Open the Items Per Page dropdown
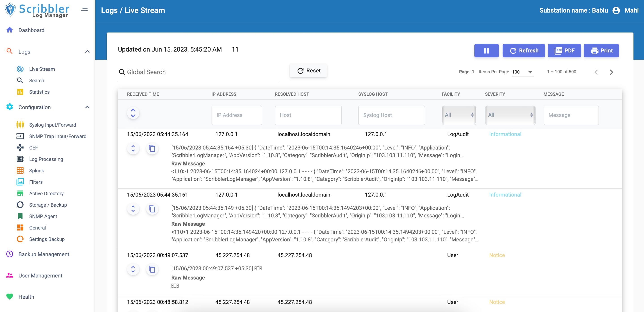Image resolution: width=644 pixels, height=312 pixels. coord(523,72)
